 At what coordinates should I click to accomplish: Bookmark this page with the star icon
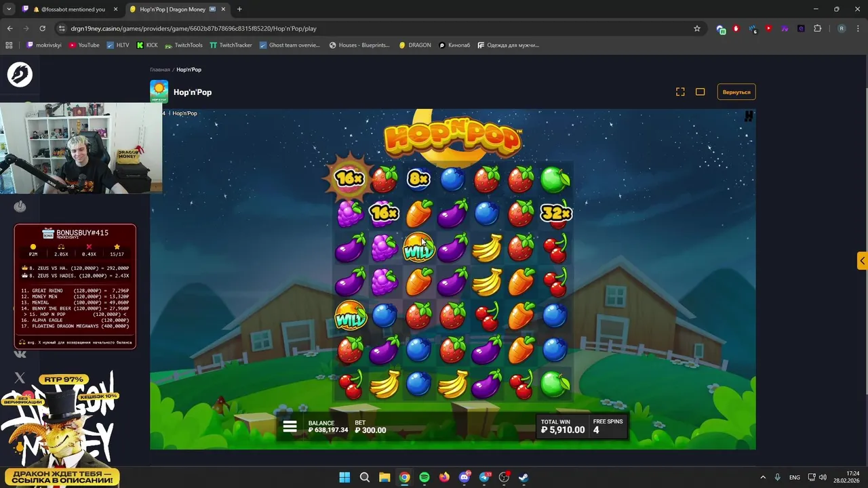pyautogui.click(x=696, y=28)
